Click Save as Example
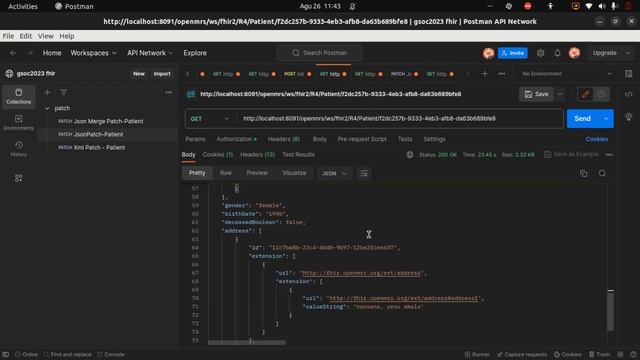Viewport: 640px width, 360px height. 571,155
